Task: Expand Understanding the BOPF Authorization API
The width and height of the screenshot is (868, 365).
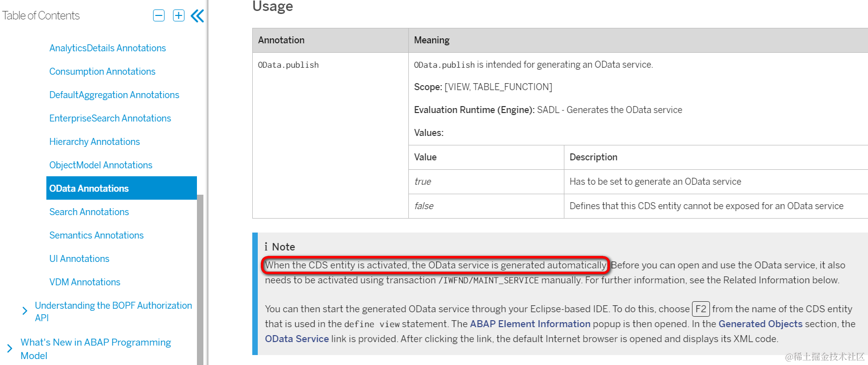Action: tap(25, 311)
